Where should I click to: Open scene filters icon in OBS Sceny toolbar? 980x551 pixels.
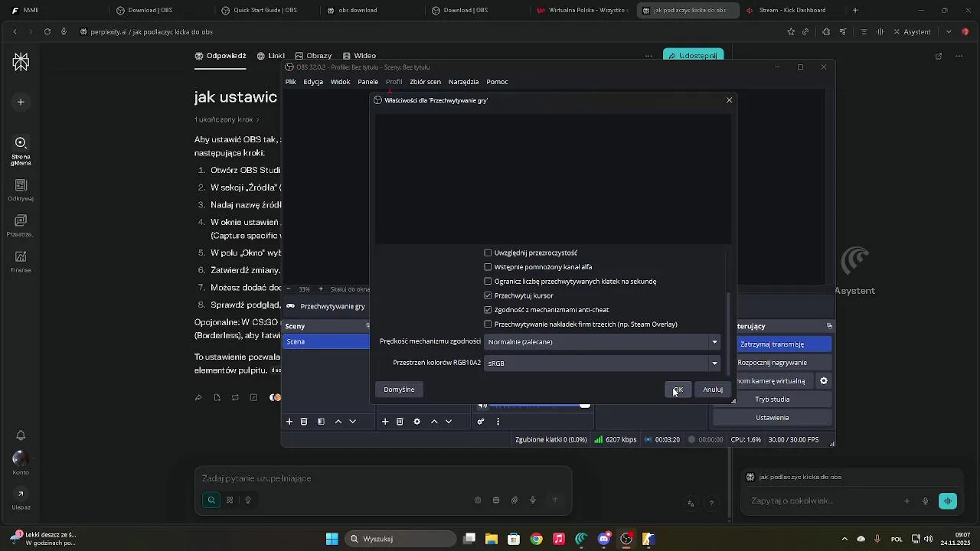[x=321, y=422]
